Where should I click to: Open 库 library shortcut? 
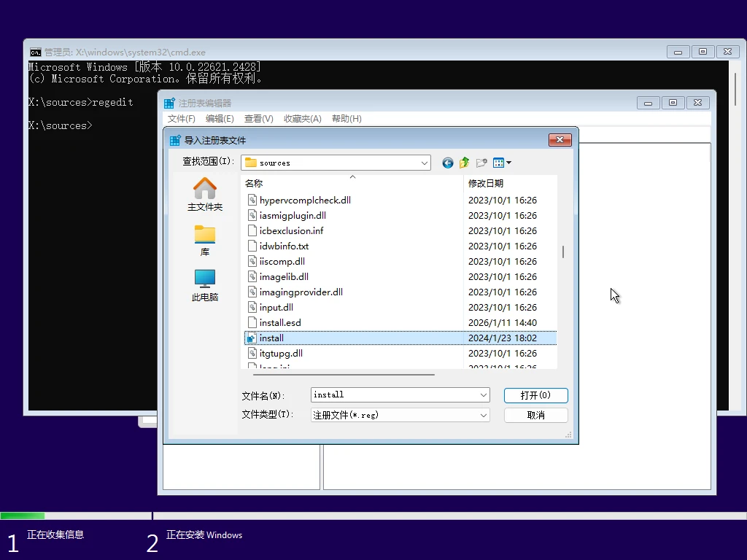point(205,241)
